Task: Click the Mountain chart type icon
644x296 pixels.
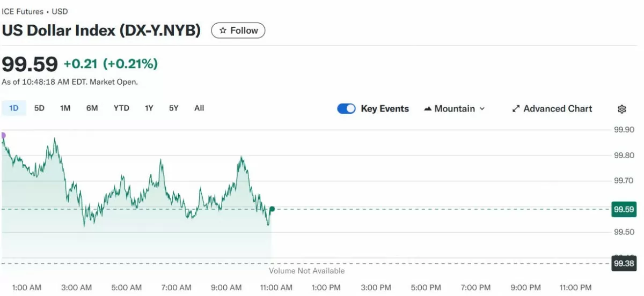Action: click(428, 109)
